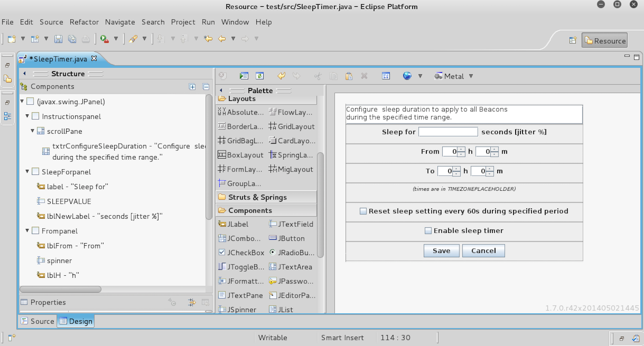This screenshot has height=346, width=644.
Task: Click the palette vertical scrollbar
Action: tap(320, 205)
